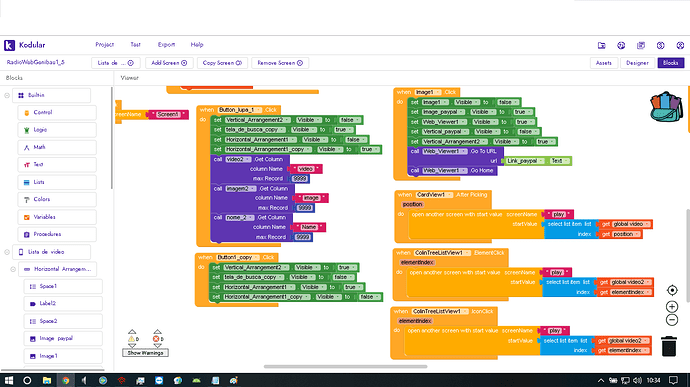Switch to the Blocks view
Viewport: 690px width, 387px height.
click(671, 63)
